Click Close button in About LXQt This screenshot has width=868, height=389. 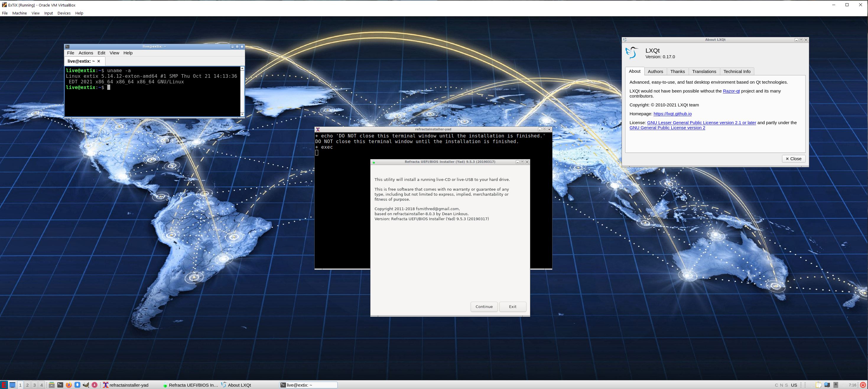coord(794,159)
